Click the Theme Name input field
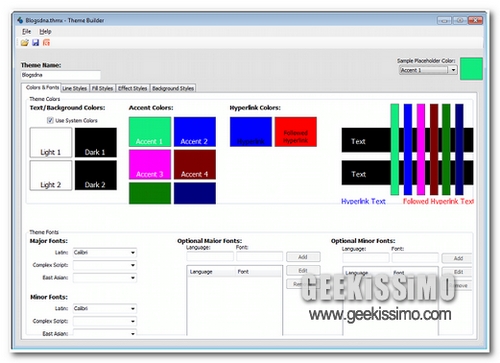The height and width of the screenshot is (363, 500). 60,75
